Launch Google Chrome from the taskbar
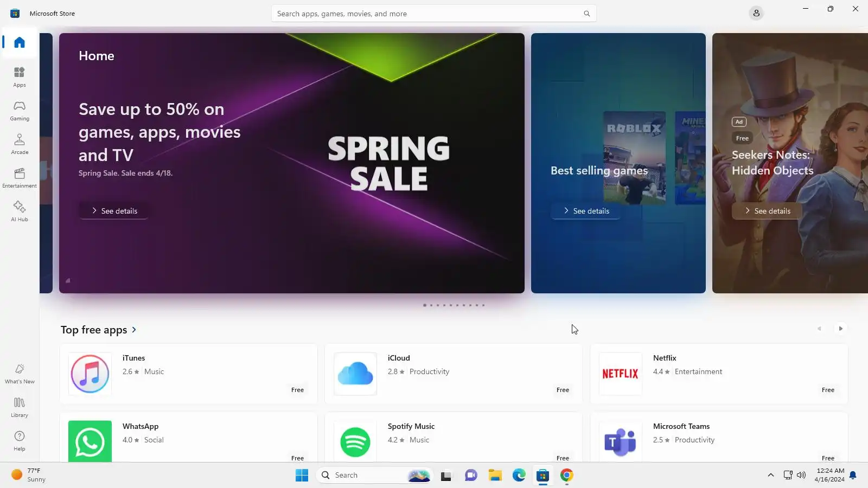The image size is (868, 488). pyautogui.click(x=567, y=476)
